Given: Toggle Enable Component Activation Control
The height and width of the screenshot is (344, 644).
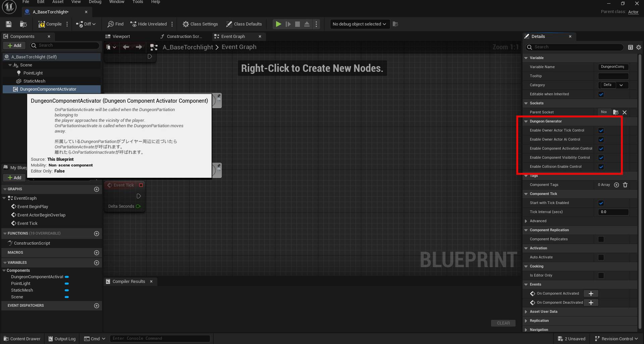Looking at the screenshot, I should pos(601,149).
